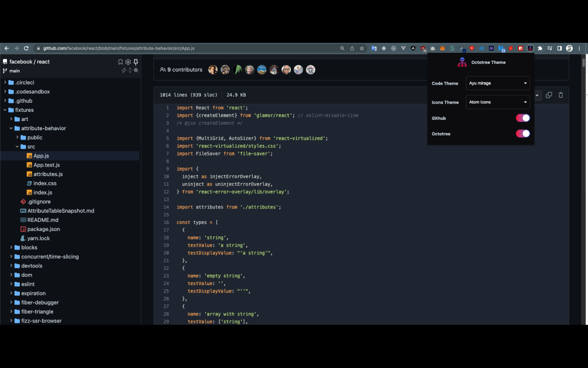Click the github.com address bar URL
588x368 pixels.
[x=119, y=48]
